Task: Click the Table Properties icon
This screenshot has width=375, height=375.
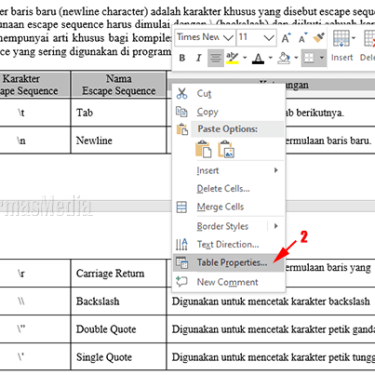Action: 182,263
